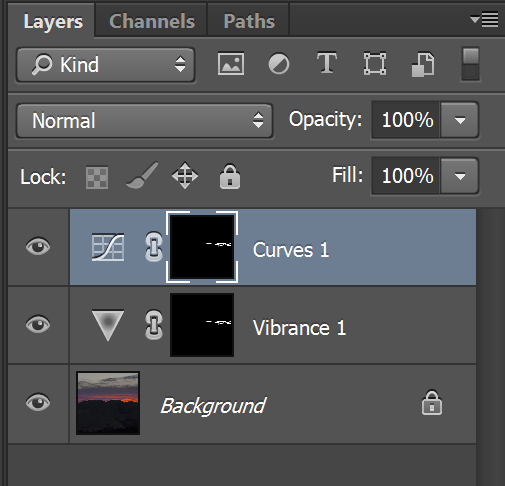Image resolution: width=505 pixels, height=486 pixels.
Task: Switch to the Paths tab
Action: (x=249, y=21)
